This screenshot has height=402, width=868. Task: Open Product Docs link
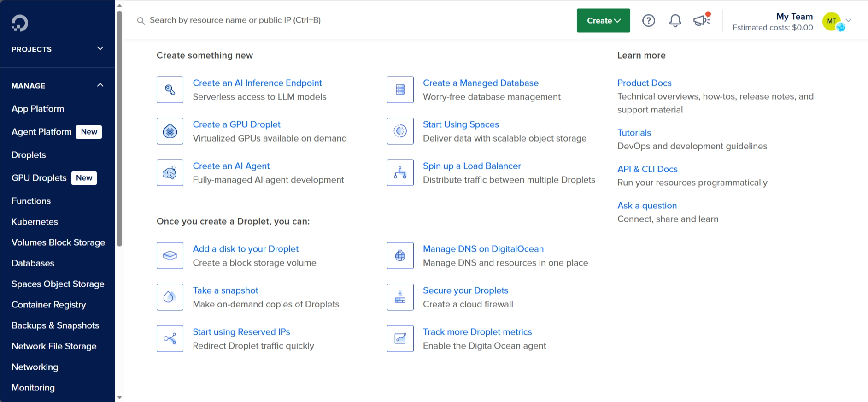644,83
